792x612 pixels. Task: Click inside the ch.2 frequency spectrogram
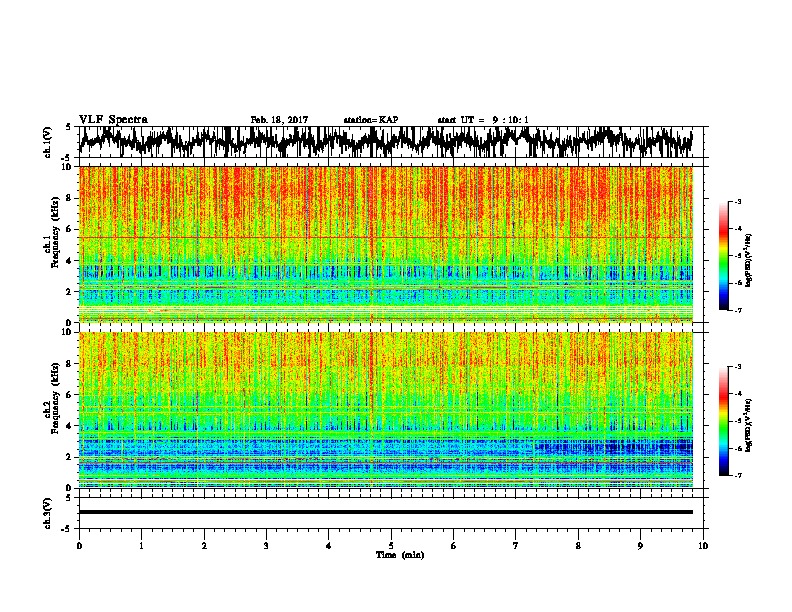pyautogui.click(x=386, y=410)
